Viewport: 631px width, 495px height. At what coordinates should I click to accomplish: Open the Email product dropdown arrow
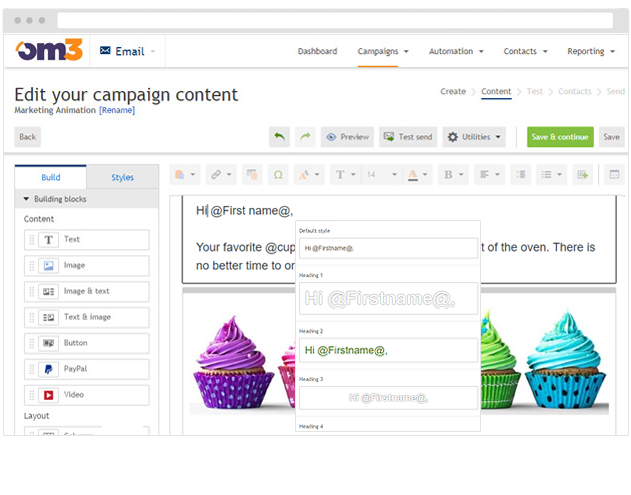153,52
